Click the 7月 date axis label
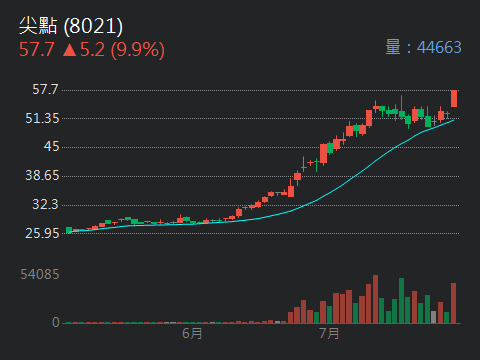 click(329, 333)
